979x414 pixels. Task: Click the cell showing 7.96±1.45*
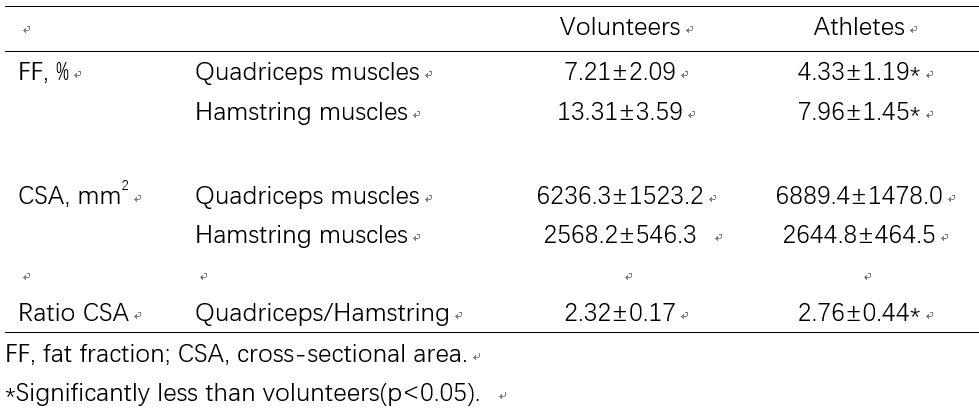[859, 113]
